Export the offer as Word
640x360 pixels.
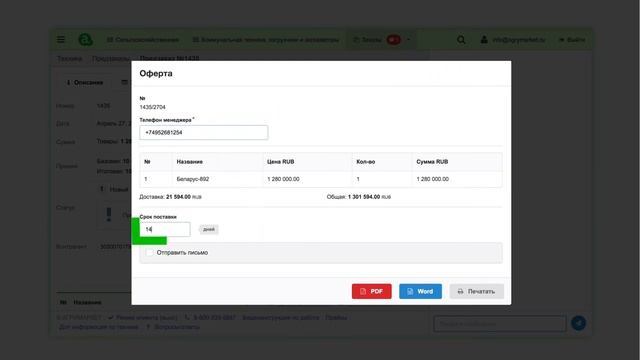pyautogui.click(x=420, y=291)
